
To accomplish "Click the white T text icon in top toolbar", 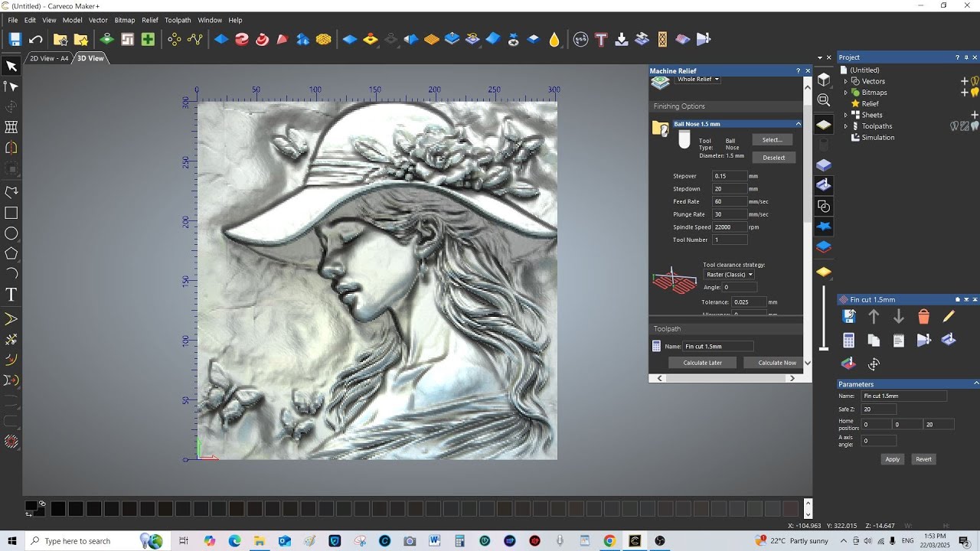I will [x=601, y=39].
